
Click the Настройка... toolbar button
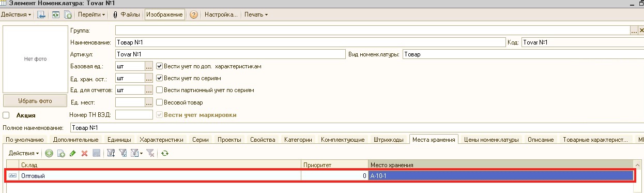tap(221, 14)
